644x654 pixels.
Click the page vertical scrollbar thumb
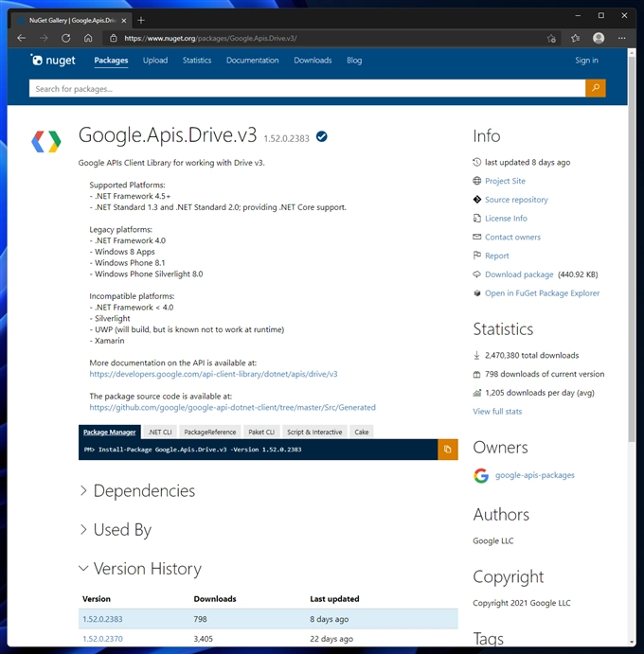click(632, 250)
